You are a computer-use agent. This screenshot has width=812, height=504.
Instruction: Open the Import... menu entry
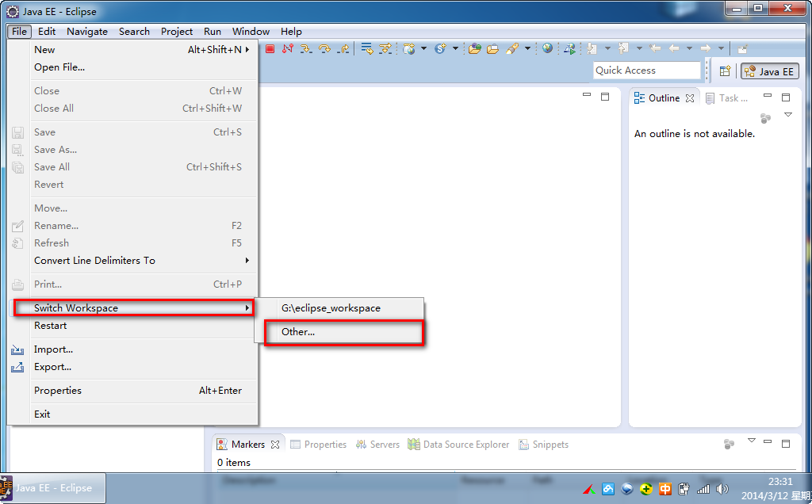(53, 349)
